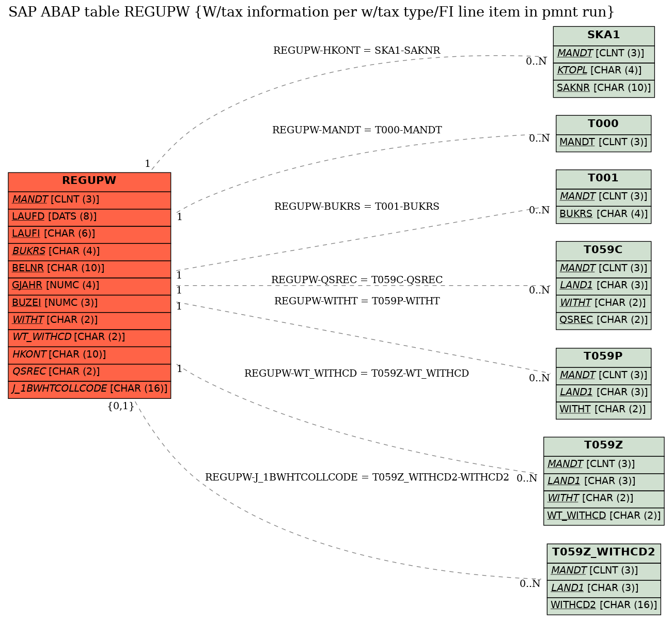
Task: Select the WITHCD2 [CHAR (16)] field
Action: [x=604, y=606]
